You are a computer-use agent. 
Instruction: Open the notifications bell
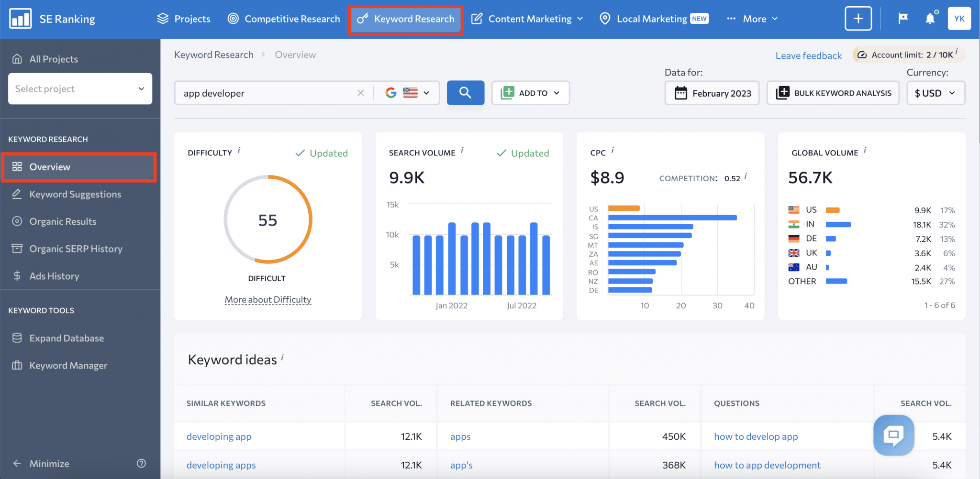point(930,18)
